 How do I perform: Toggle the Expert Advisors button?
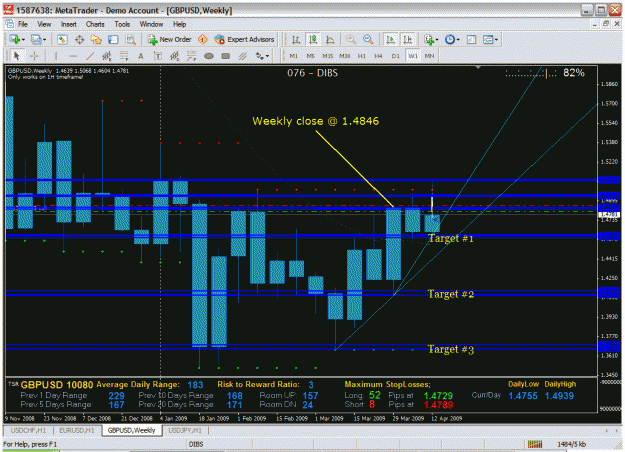coord(244,39)
